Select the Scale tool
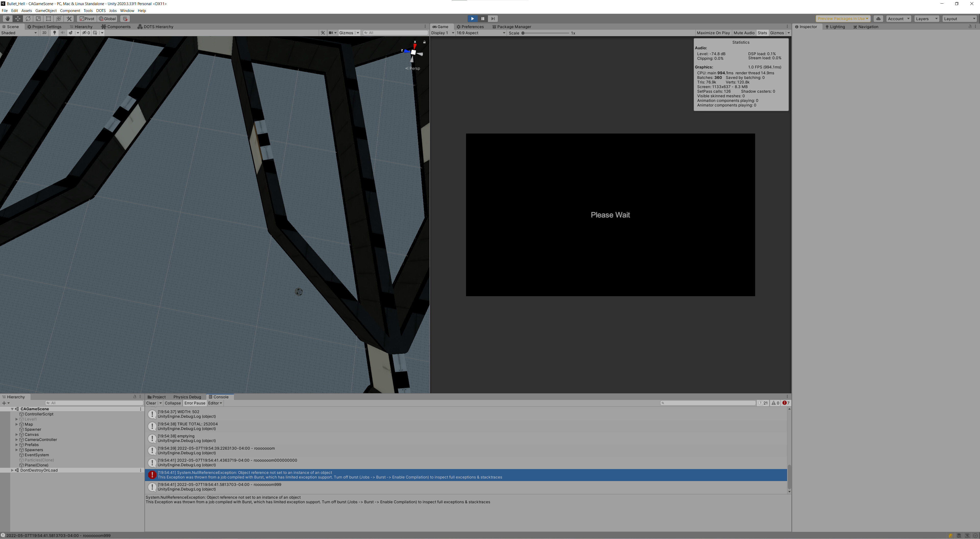 38,19
